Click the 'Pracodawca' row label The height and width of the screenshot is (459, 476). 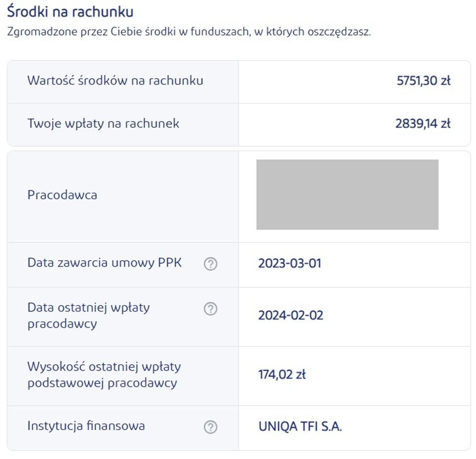pyautogui.click(x=62, y=196)
